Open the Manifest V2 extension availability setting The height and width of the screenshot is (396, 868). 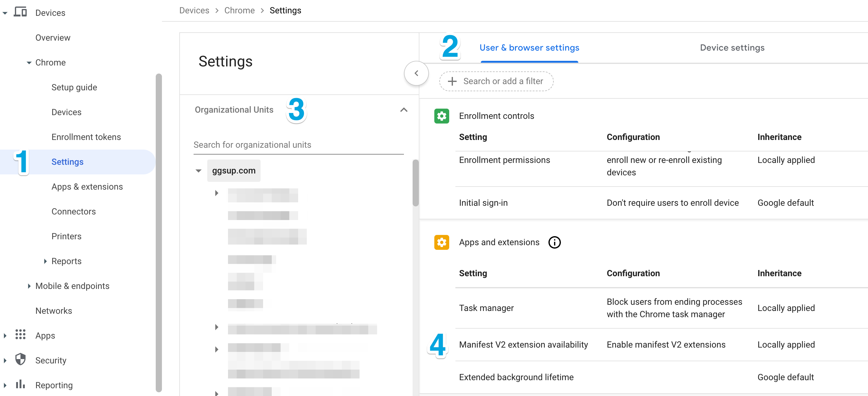click(x=523, y=344)
